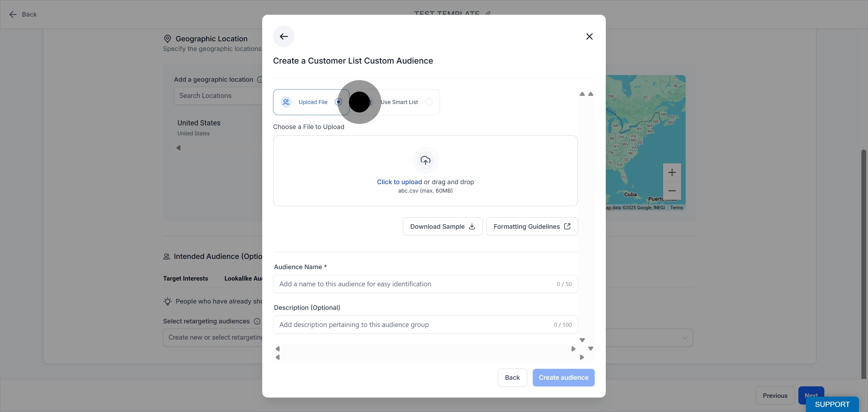Click the pencil icon beside template title
The image size is (868, 412).
pos(488,14)
